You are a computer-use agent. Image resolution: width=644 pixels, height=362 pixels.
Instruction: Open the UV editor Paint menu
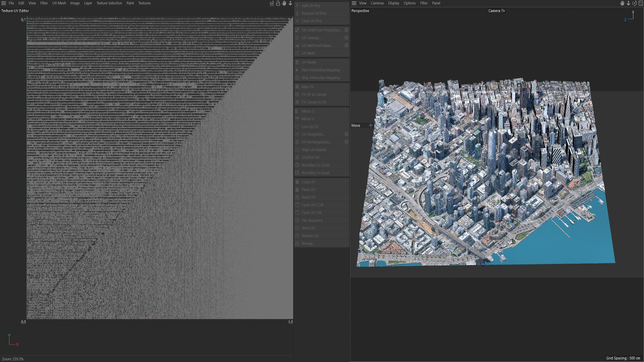pos(130,3)
